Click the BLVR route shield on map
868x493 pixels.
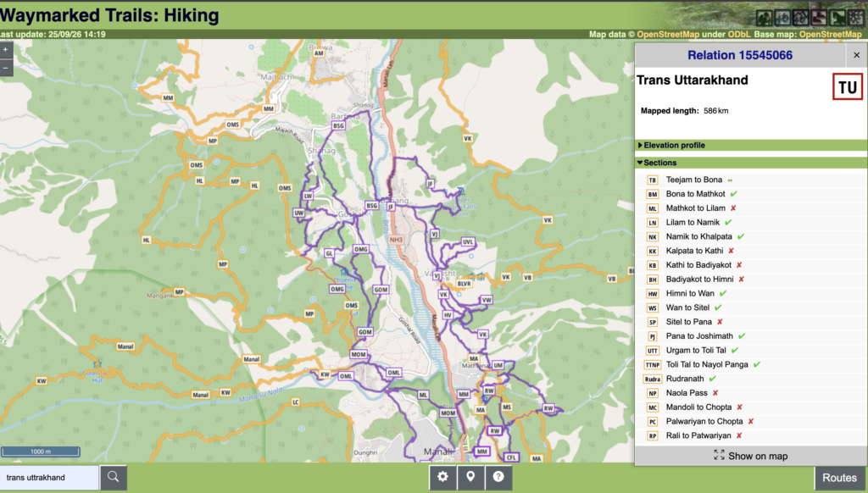464,283
